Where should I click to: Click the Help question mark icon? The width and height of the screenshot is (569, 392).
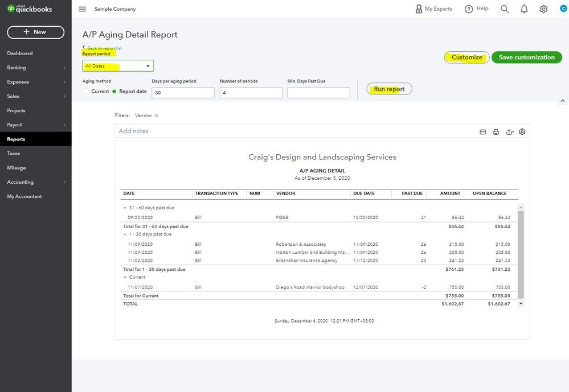pos(469,9)
